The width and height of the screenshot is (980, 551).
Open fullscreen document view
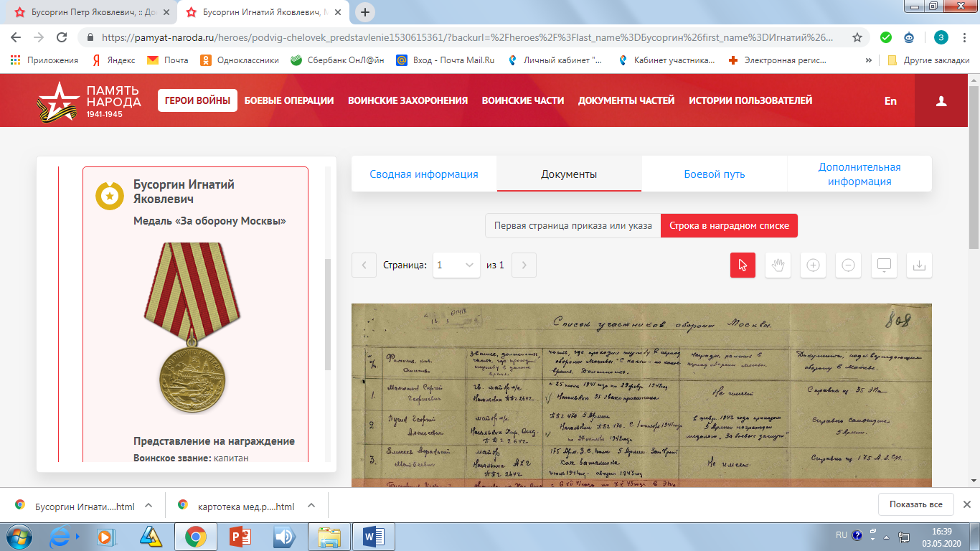coord(884,265)
